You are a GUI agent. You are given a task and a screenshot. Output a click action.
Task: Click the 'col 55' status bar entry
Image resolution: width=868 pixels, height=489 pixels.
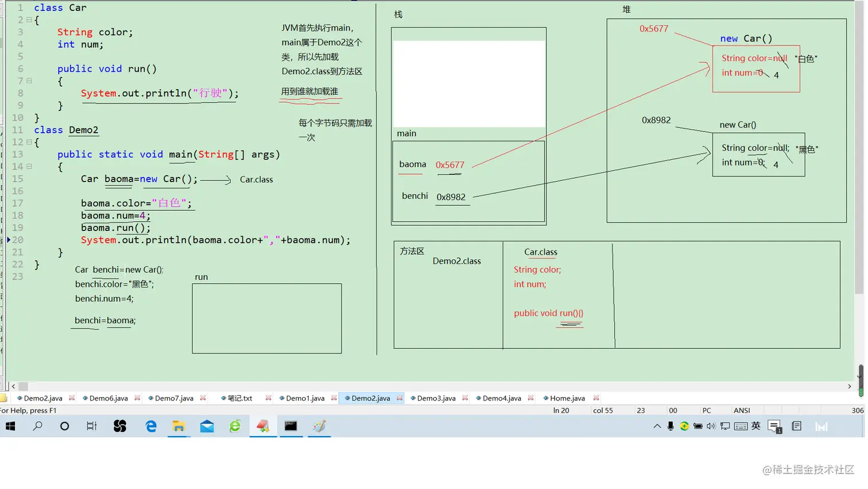[603, 411]
